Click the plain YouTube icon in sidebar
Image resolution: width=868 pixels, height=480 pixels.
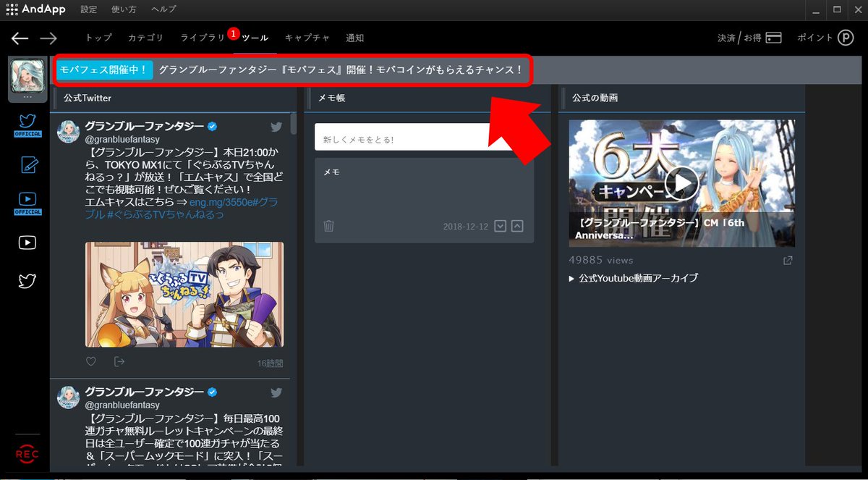coord(27,243)
